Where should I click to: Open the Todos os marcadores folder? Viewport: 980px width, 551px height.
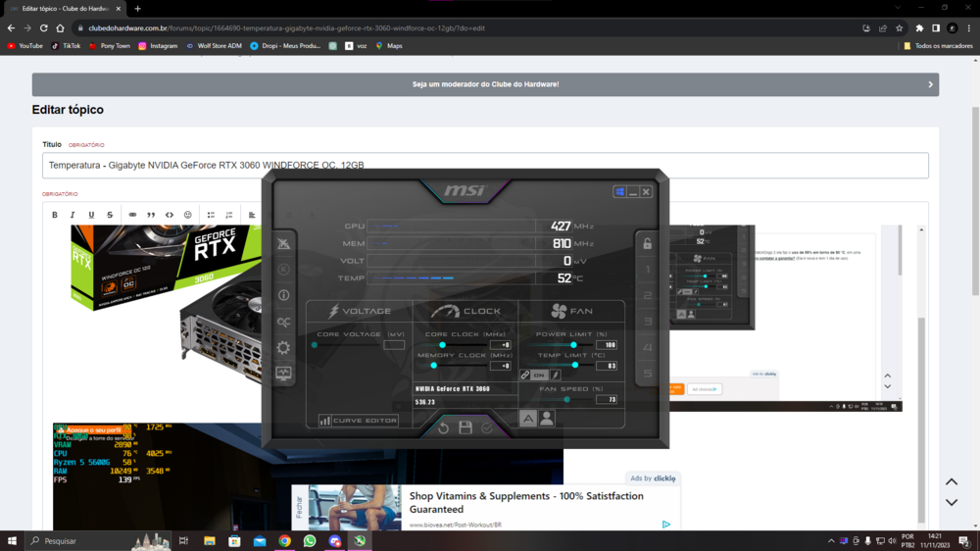point(938,45)
